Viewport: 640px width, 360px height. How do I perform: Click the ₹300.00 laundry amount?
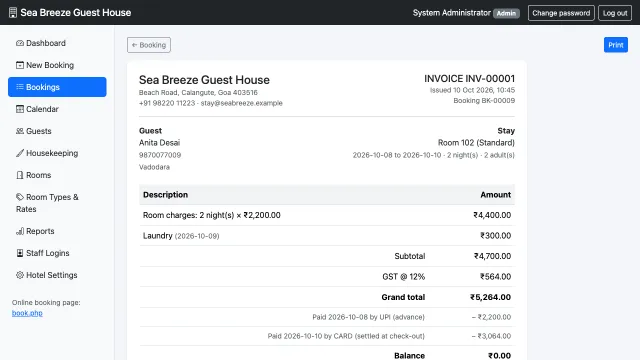496,236
